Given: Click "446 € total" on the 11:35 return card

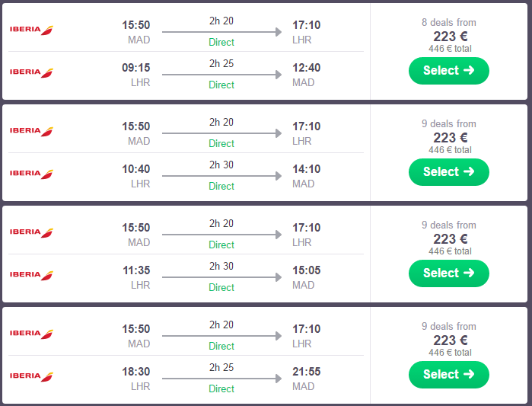Looking at the screenshot, I should click(449, 251).
